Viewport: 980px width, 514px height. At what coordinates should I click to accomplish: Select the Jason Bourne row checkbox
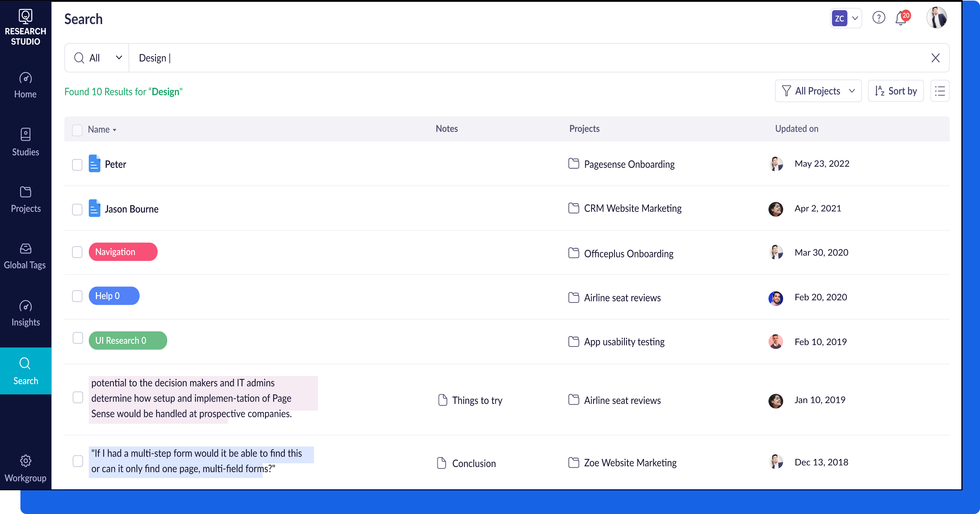[77, 209]
